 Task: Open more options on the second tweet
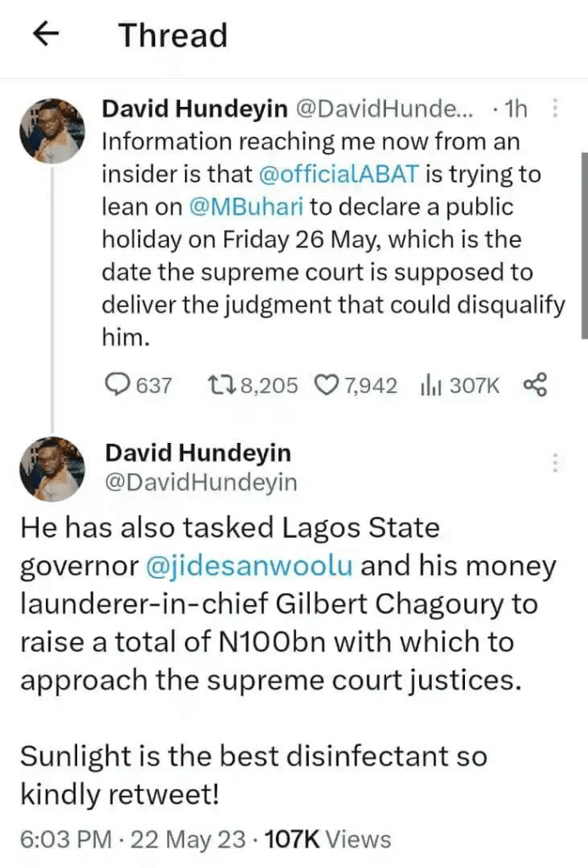555,463
